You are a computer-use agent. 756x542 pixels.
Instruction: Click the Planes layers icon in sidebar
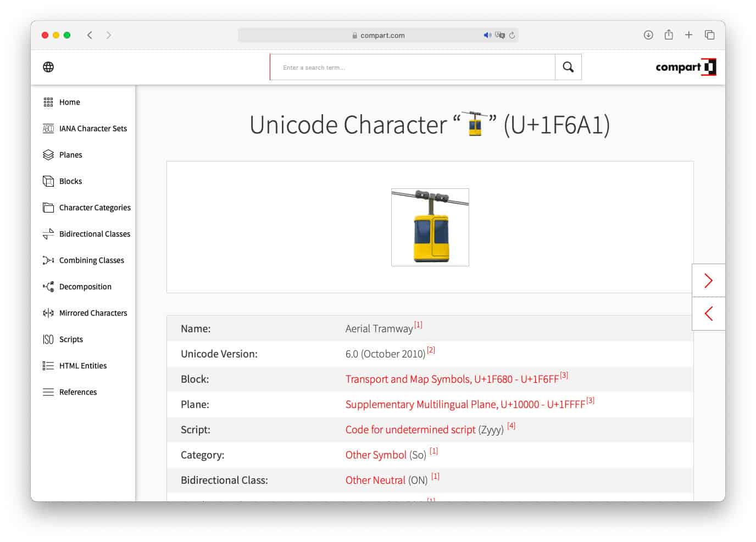tap(48, 154)
